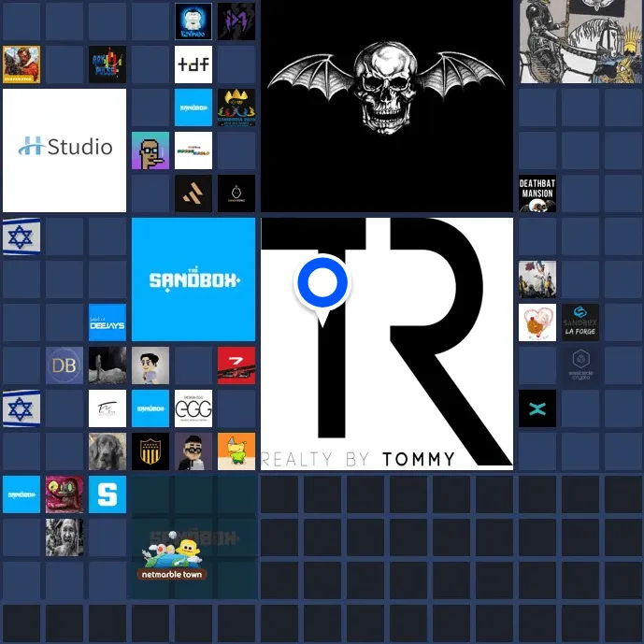Open the grayscale elderly man photo tile
Image resolution: width=644 pixels, height=644 pixels.
tap(64, 537)
